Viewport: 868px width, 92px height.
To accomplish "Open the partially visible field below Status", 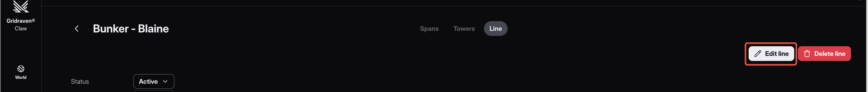I will point(154,91).
